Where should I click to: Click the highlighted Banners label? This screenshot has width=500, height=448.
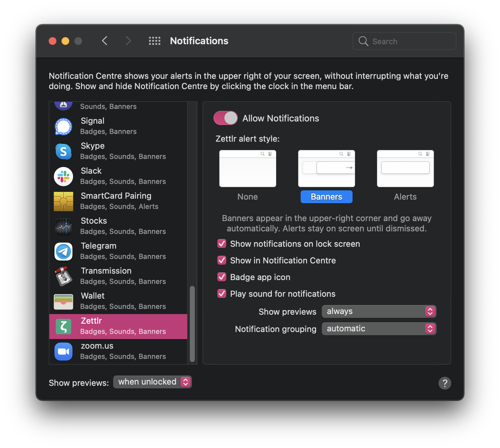click(326, 197)
